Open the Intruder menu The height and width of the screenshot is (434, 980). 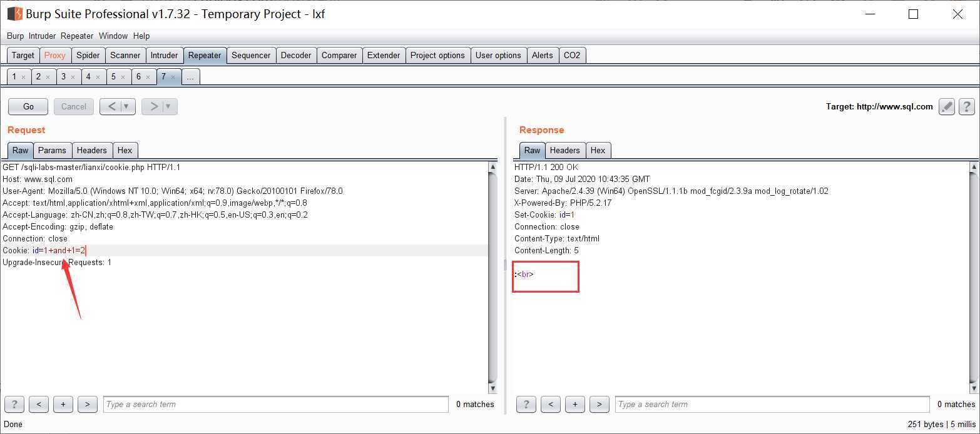click(42, 36)
